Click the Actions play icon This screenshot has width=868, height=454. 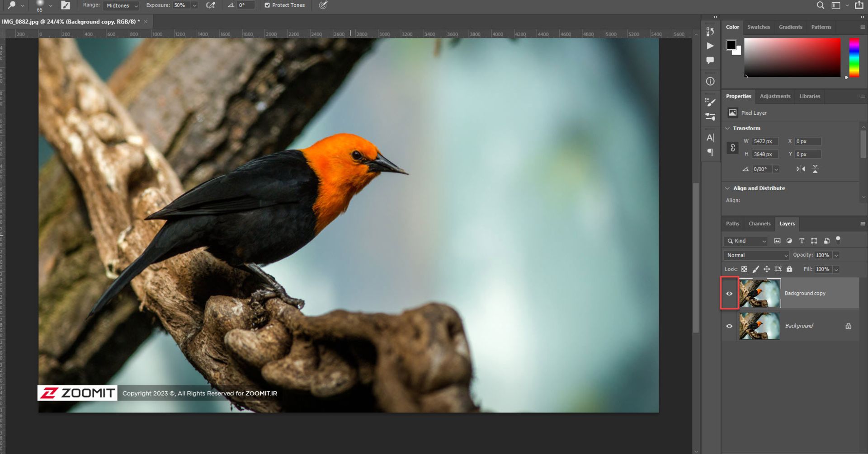[x=710, y=46]
